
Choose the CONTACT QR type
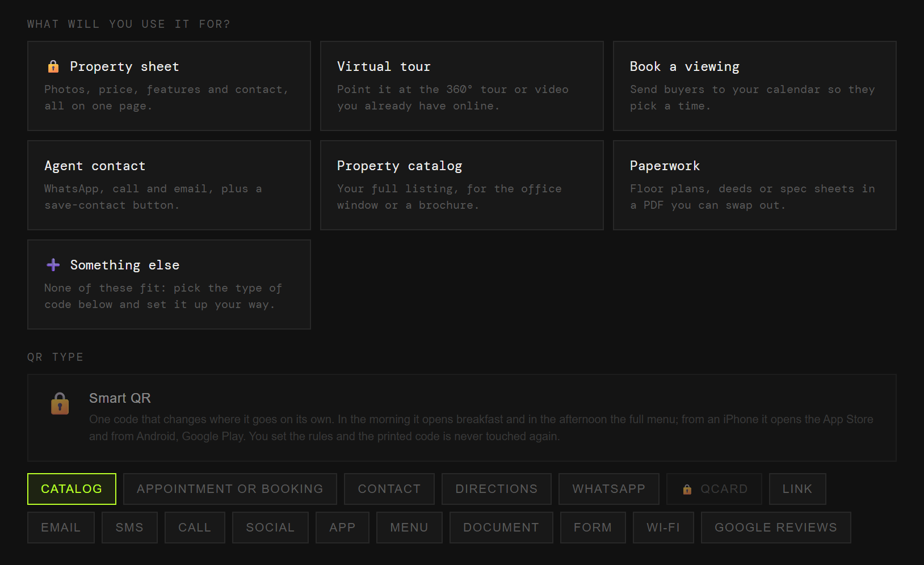click(389, 489)
